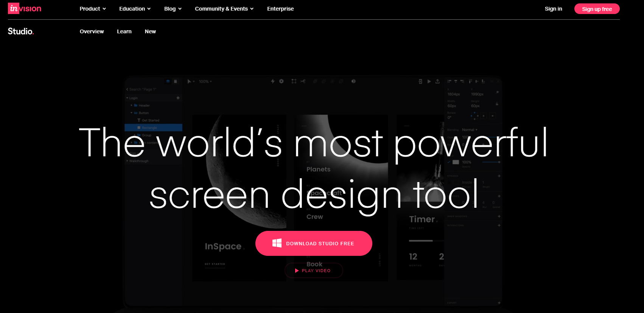Expand the Education dropdown menu
644x313 pixels.
pyautogui.click(x=135, y=9)
